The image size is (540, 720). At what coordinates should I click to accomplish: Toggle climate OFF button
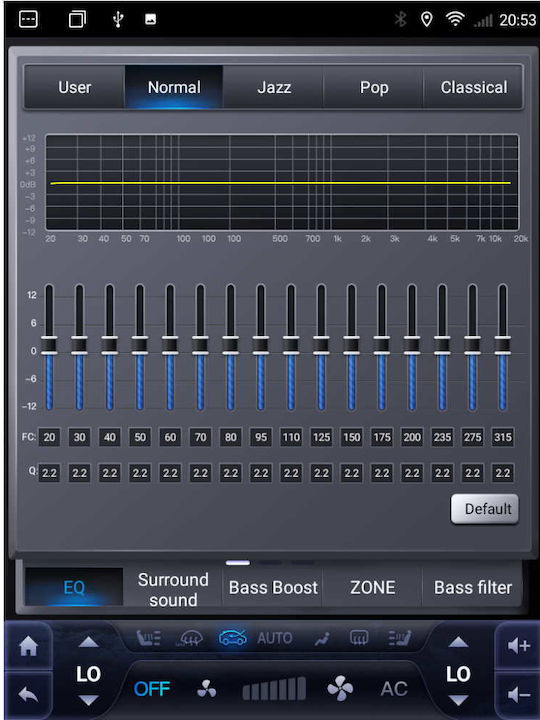[x=152, y=689]
